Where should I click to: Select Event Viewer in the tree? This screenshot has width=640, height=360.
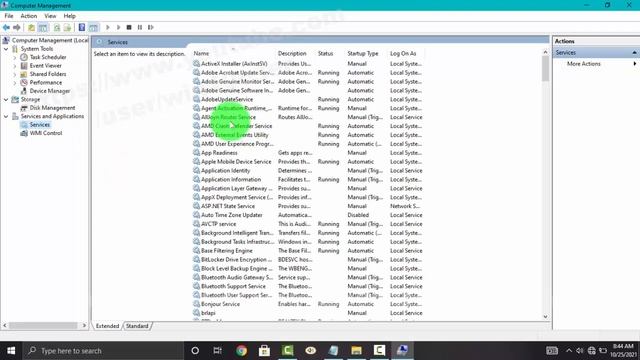tap(46, 66)
